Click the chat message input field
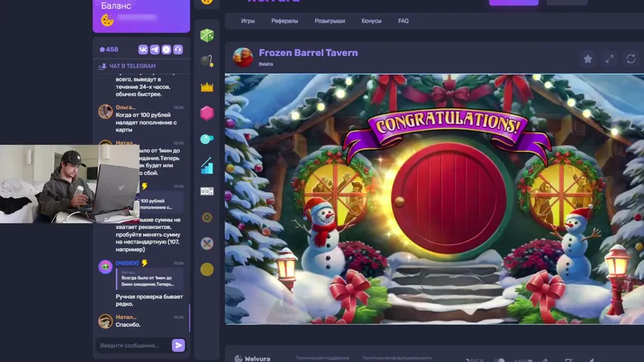This screenshot has height=362, width=644. (x=134, y=345)
